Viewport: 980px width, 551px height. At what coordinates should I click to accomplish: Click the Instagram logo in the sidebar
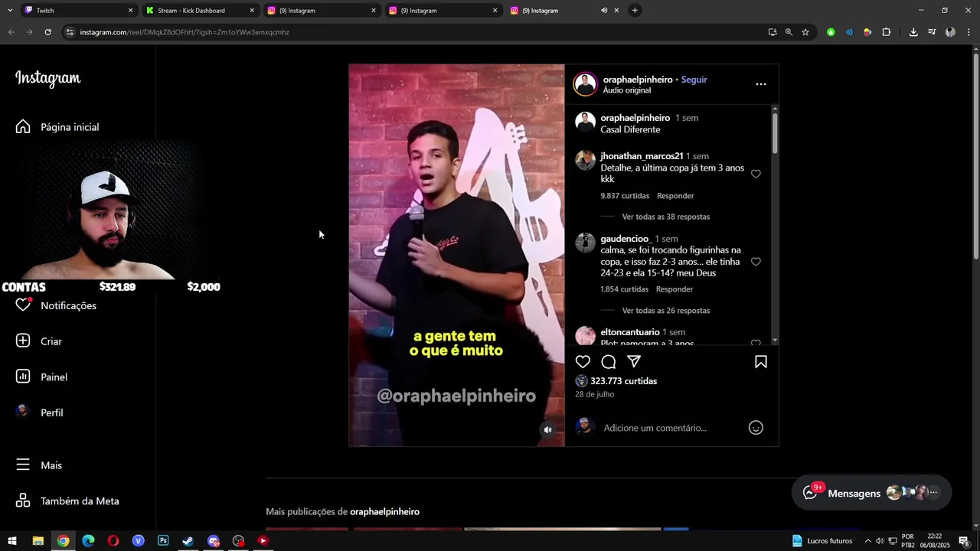pyautogui.click(x=47, y=79)
